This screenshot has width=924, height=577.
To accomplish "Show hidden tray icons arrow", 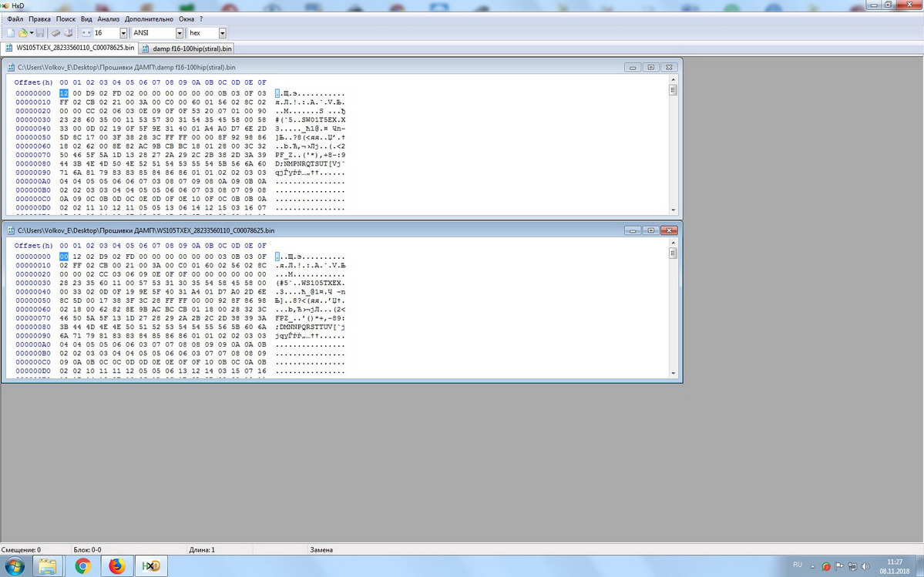I will click(812, 566).
